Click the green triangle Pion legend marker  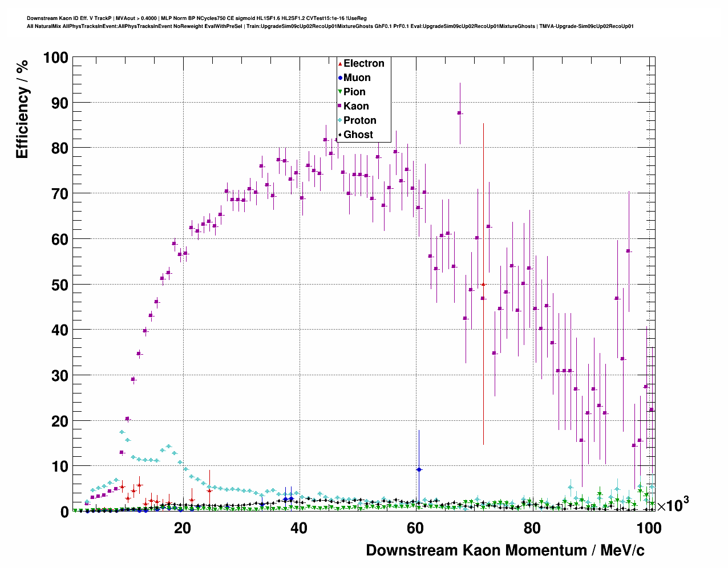coord(340,92)
